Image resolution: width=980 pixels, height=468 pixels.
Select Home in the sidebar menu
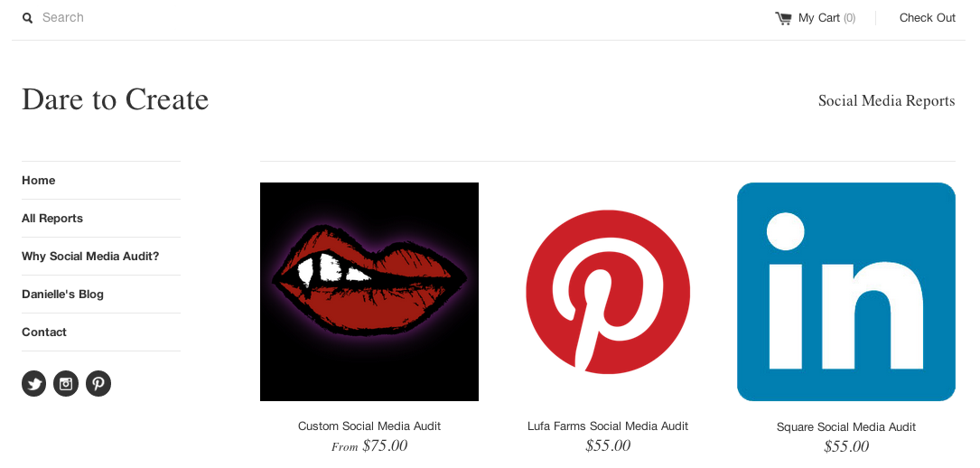[39, 181]
